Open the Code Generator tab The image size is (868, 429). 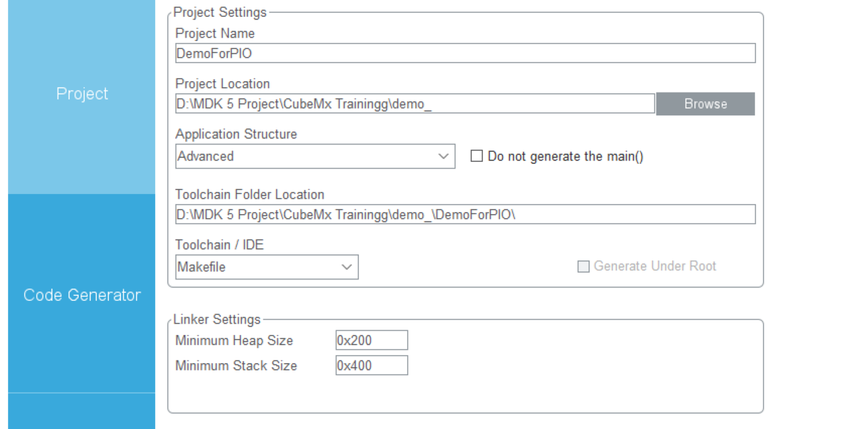[81, 294]
